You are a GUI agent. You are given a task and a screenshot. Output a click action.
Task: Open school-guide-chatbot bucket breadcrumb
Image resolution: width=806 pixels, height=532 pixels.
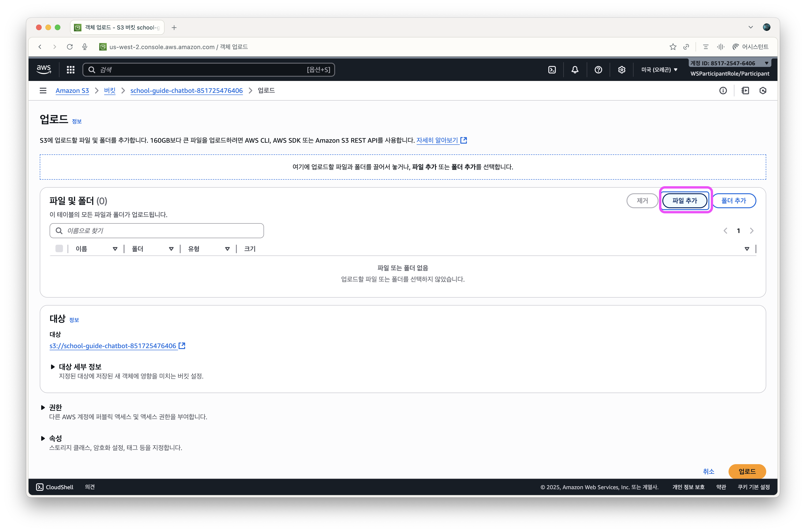(187, 91)
